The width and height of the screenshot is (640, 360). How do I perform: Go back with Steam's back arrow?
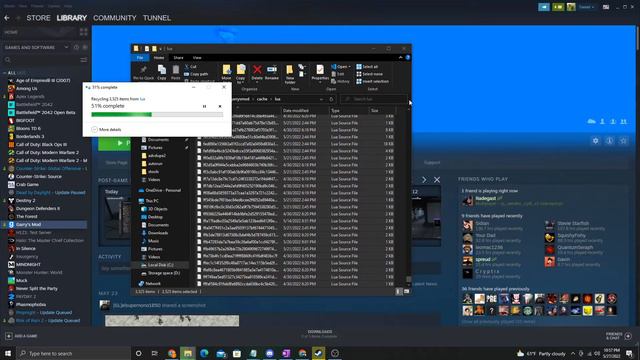pyautogui.click(x=7, y=18)
